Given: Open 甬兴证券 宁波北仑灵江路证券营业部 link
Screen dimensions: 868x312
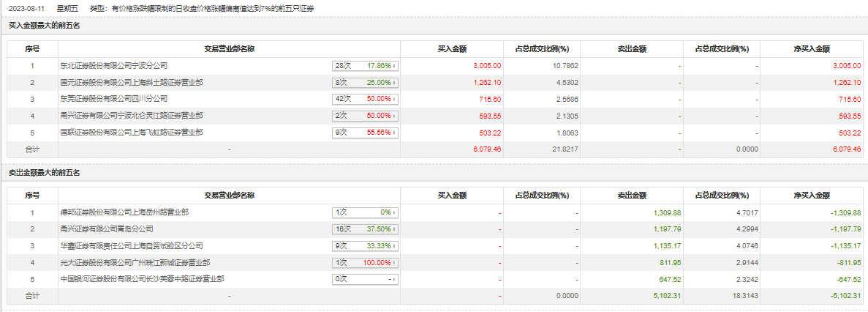Looking at the screenshot, I should [x=131, y=115].
